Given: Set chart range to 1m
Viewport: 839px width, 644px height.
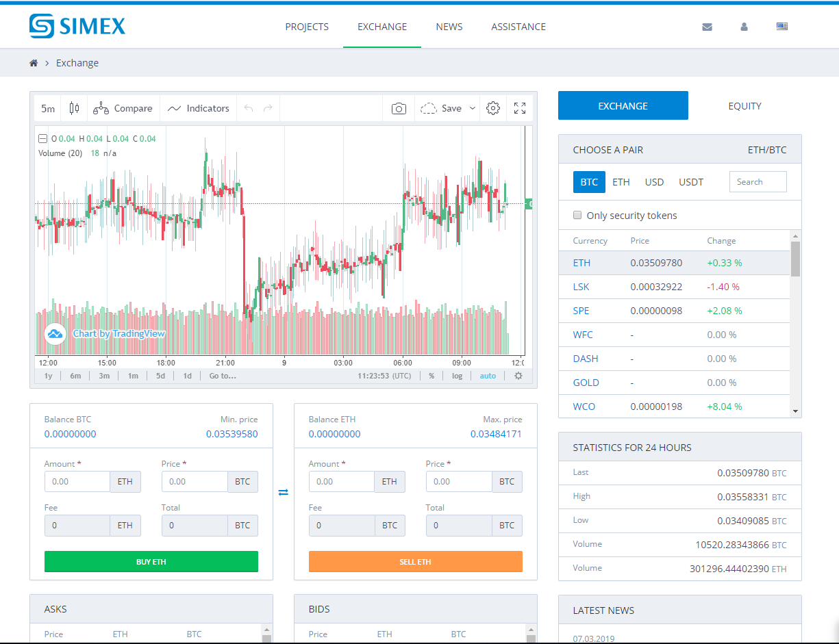Looking at the screenshot, I should [x=133, y=376].
